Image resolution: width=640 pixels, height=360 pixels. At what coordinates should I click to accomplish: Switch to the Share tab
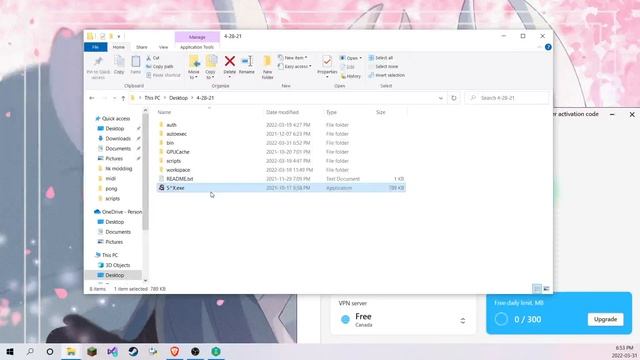142,47
